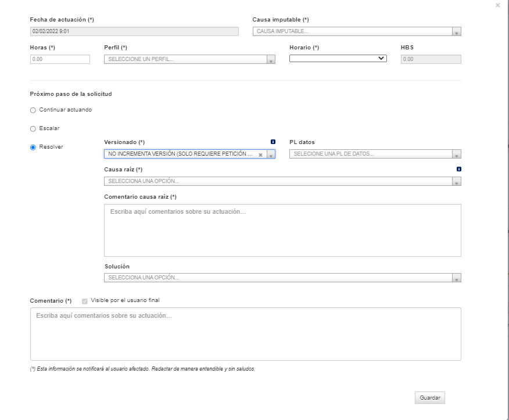Open the Causa imputable dropdown
The image size is (509, 420).
[357, 31]
